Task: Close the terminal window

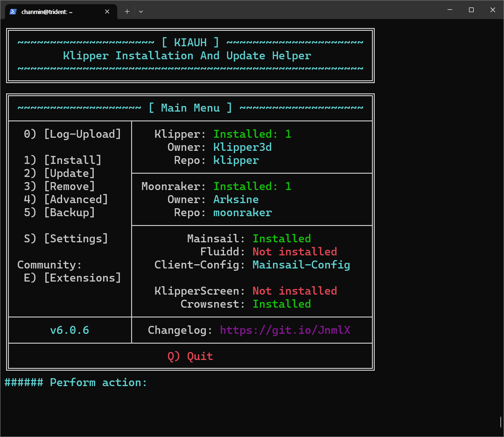Action: tap(493, 10)
